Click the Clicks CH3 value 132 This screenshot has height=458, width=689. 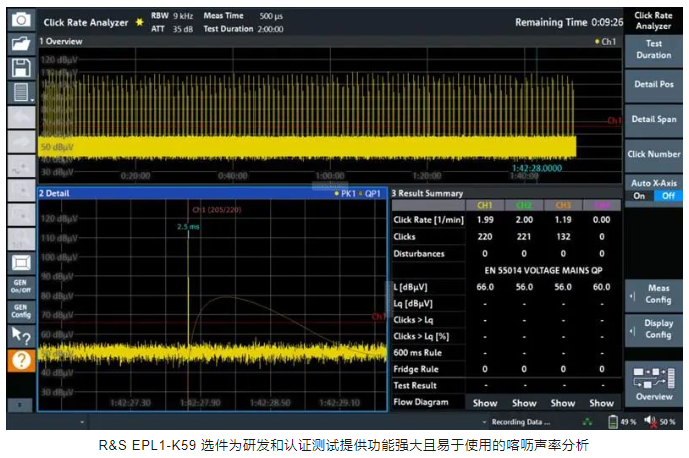[563, 237]
